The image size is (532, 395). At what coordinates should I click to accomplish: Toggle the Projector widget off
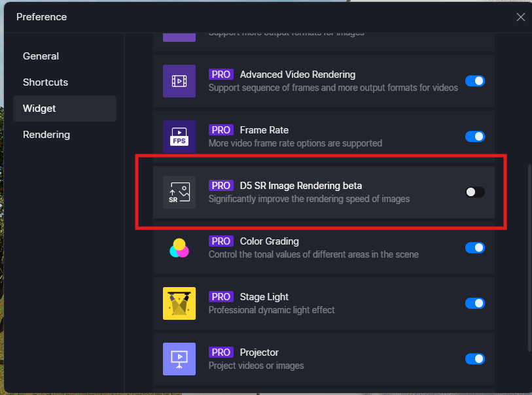point(474,359)
